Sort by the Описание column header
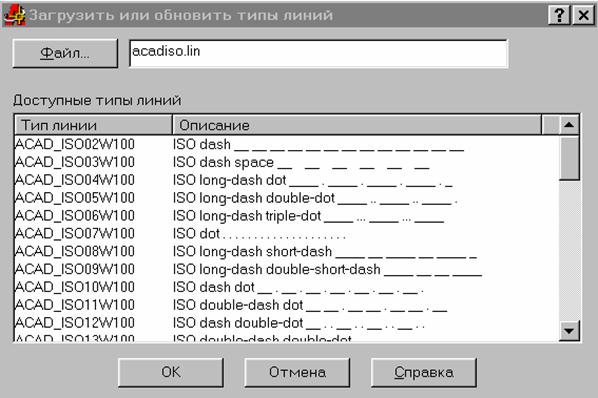 357,125
